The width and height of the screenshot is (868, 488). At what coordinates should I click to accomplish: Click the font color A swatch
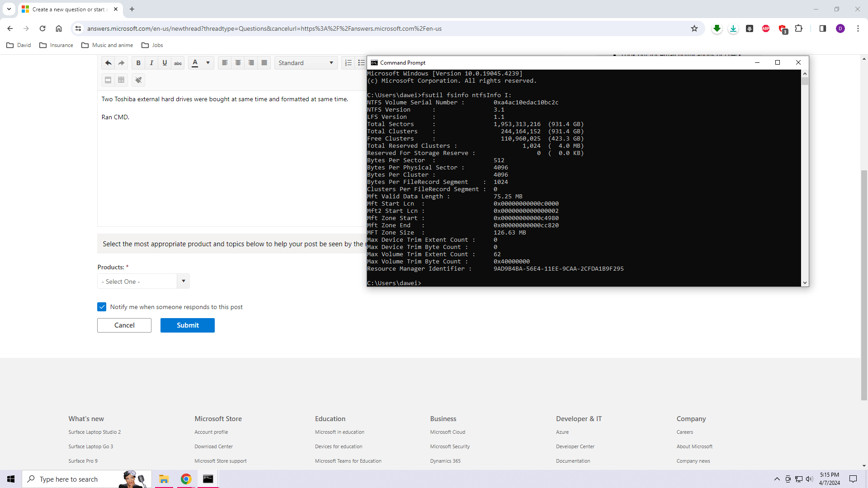click(x=195, y=63)
